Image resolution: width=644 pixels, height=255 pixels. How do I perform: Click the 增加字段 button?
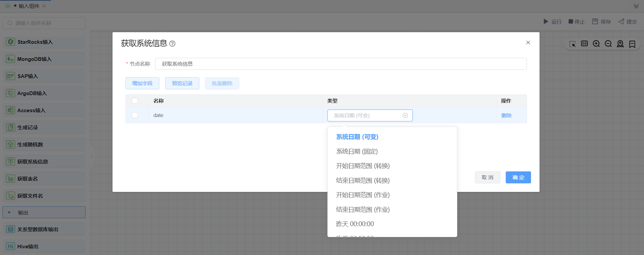[x=142, y=83]
